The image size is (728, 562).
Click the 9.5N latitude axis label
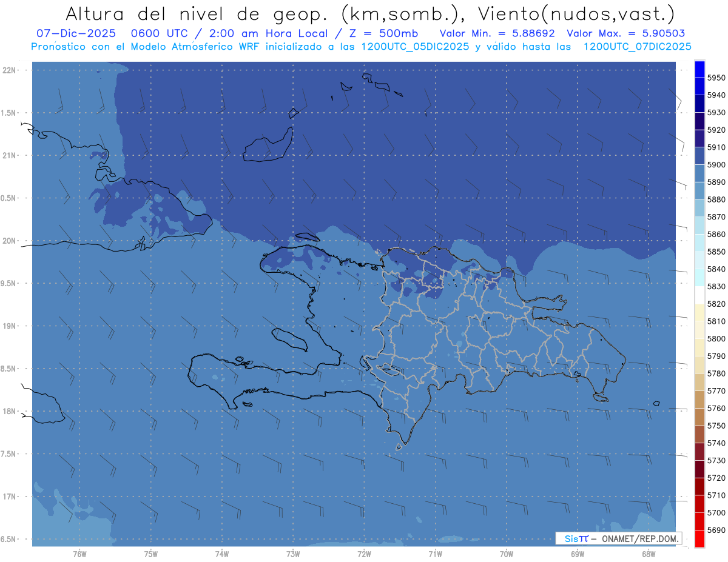point(8,284)
